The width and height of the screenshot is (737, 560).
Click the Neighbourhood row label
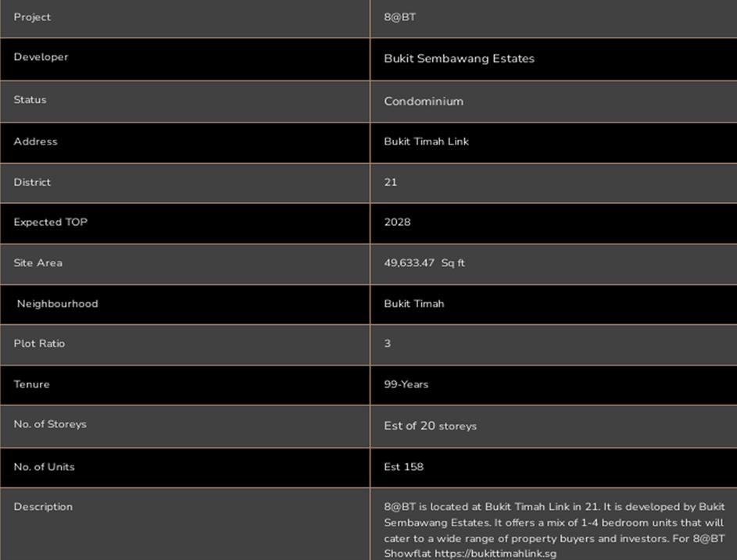tap(57, 304)
